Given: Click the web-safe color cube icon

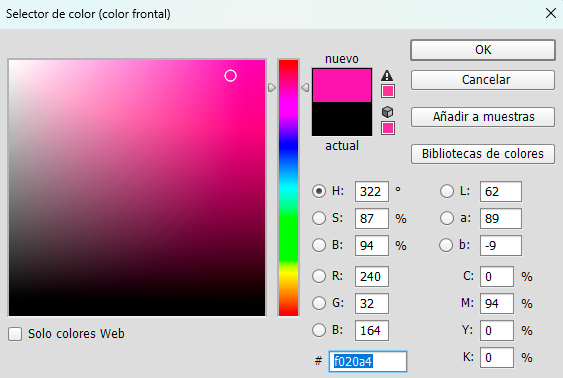Looking at the screenshot, I should (x=387, y=112).
